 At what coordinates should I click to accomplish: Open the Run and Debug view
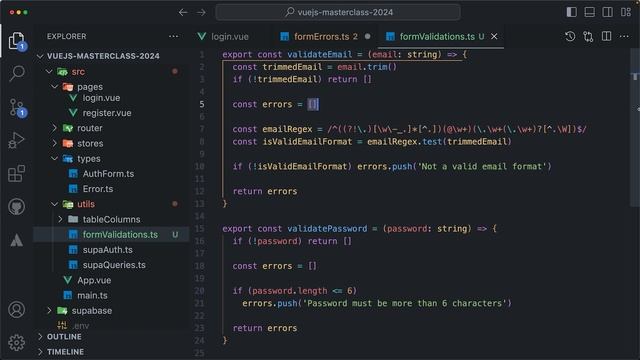pos(16,140)
